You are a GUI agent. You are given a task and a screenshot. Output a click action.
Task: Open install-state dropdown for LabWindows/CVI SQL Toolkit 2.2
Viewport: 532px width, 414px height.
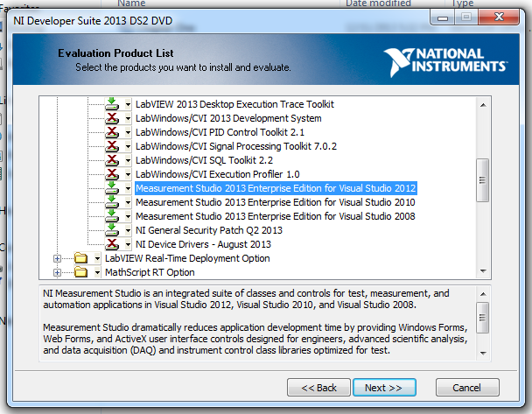tap(128, 160)
